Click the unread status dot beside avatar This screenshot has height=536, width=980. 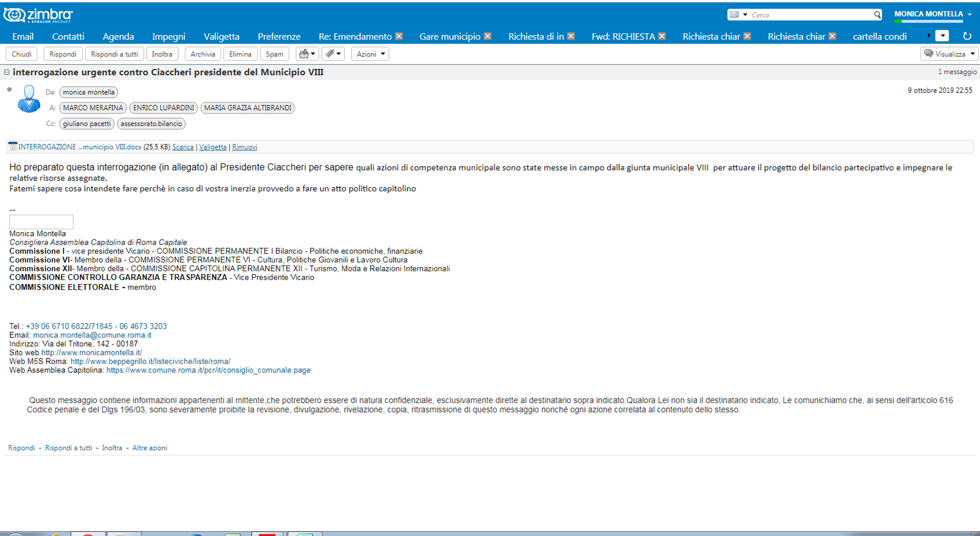tap(9, 90)
